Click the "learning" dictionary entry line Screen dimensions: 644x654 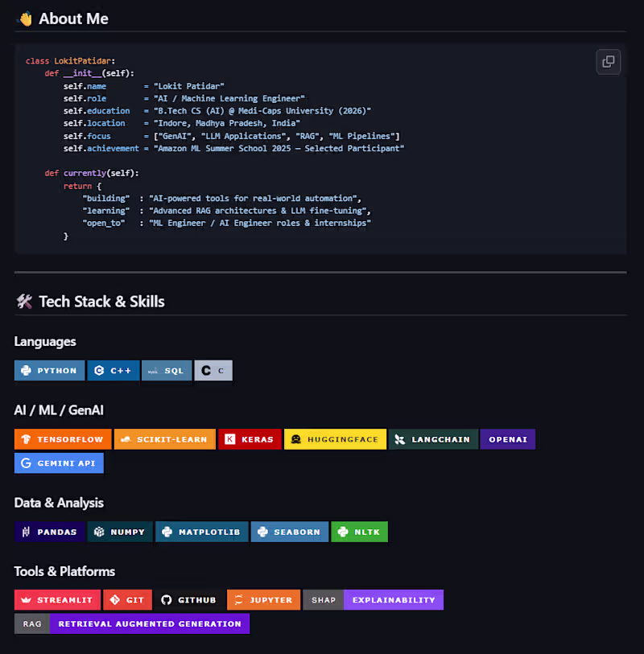pos(226,211)
